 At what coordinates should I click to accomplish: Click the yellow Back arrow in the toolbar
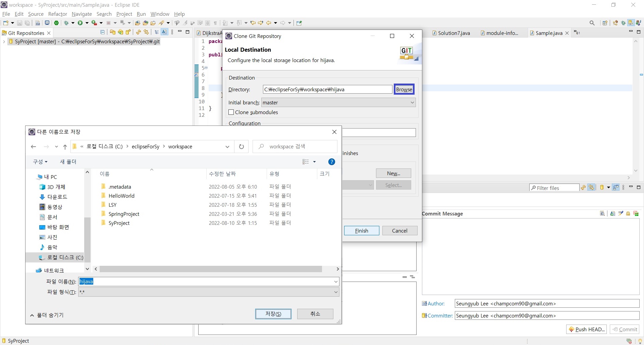[269, 23]
